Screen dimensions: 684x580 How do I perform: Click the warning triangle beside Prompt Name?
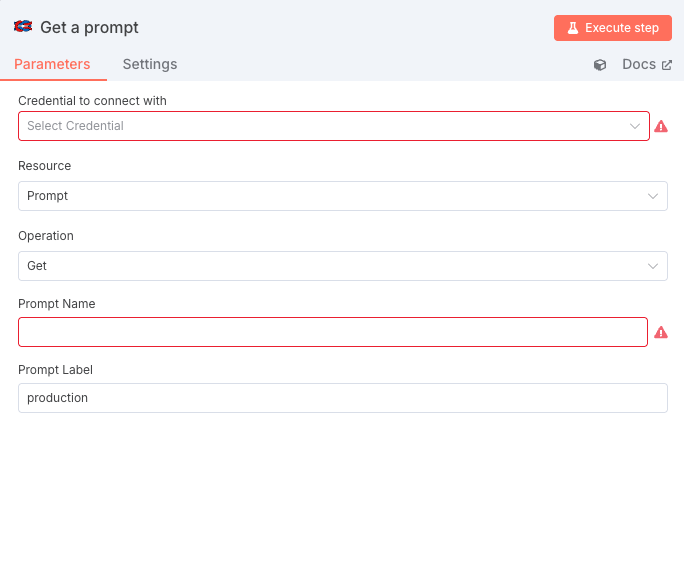pos(661,332)
